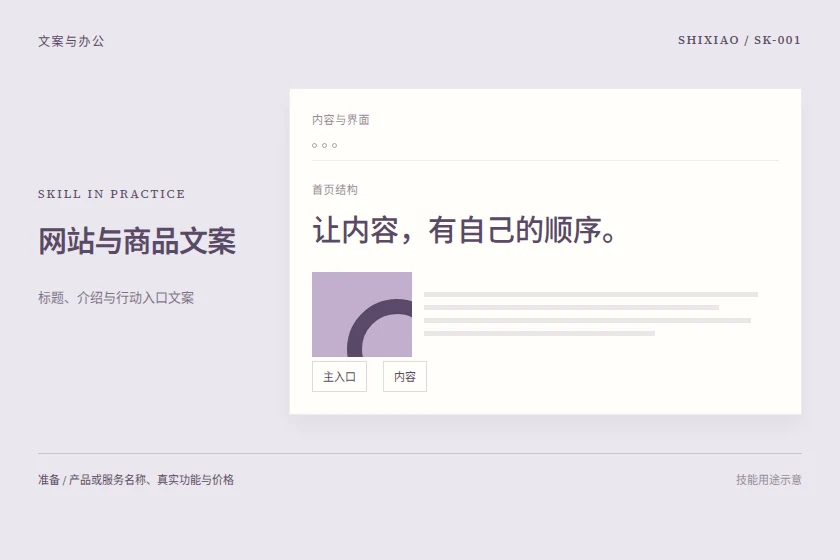Click the purple arc thumbnail image
840x560 pixels.
pos(362,315)
